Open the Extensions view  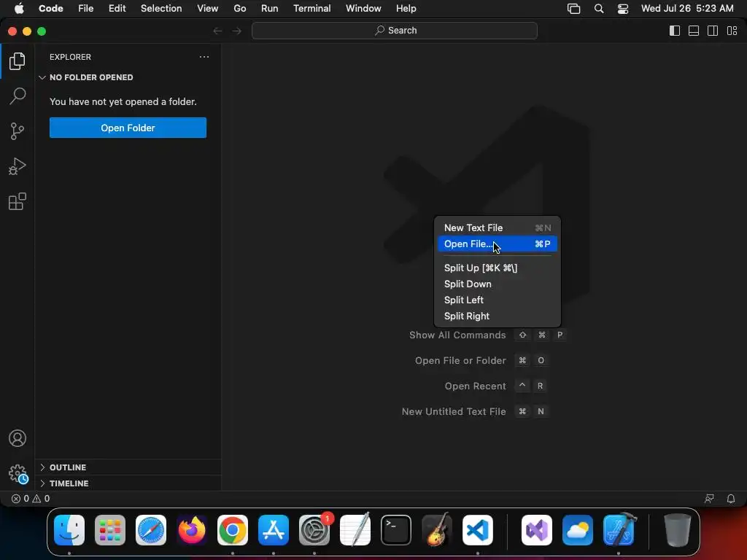click(18, 201)
